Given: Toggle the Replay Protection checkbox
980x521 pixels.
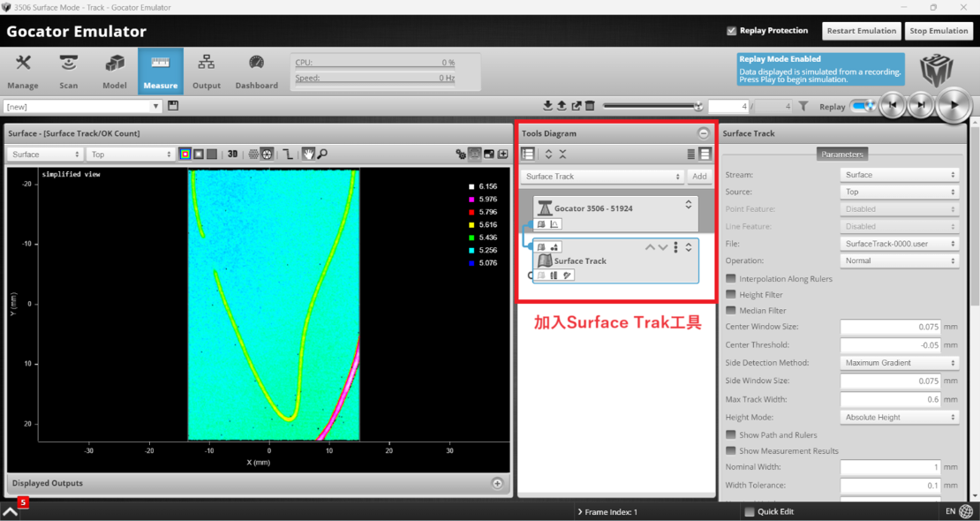Looking at the screenshot, I should (731, 31).
